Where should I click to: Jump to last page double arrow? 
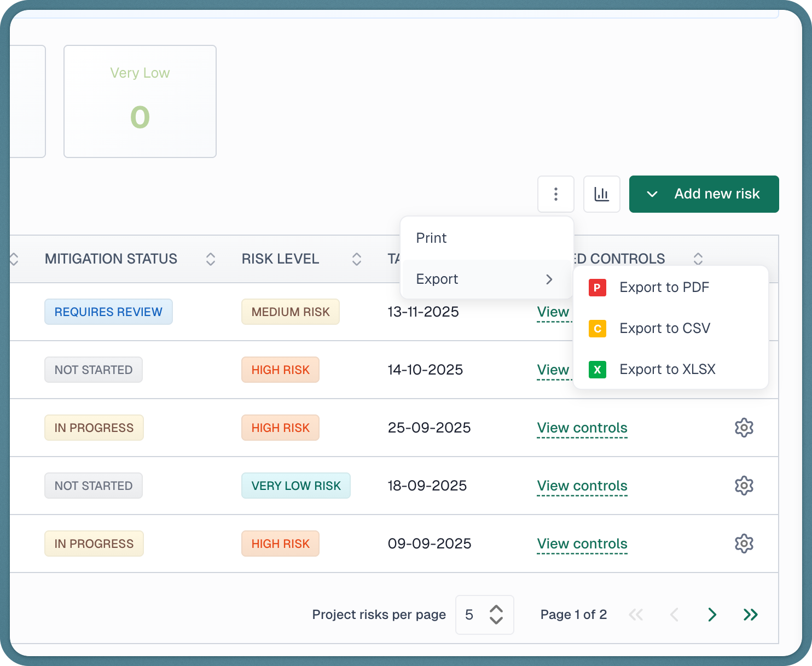point(750,615)
